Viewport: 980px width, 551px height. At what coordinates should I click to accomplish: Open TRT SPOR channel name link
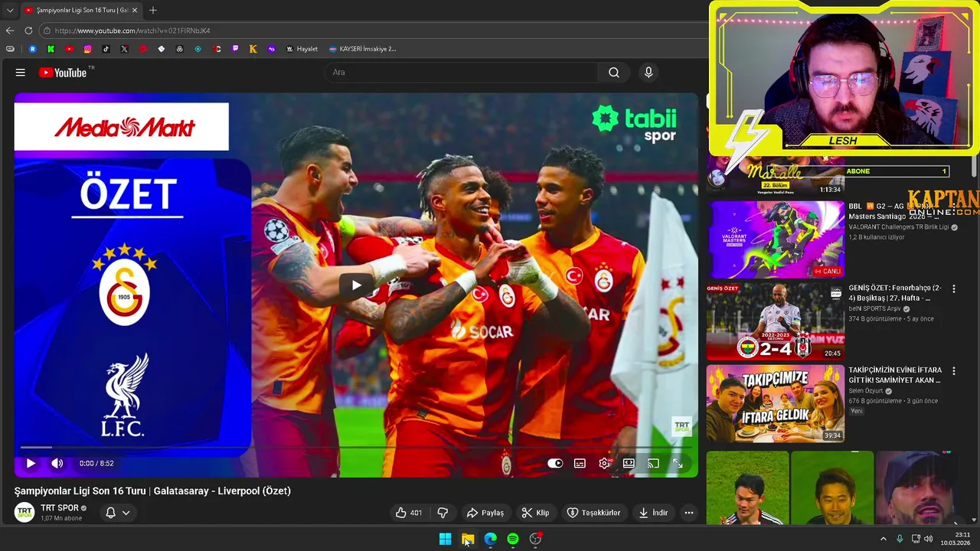pos(60,508)
